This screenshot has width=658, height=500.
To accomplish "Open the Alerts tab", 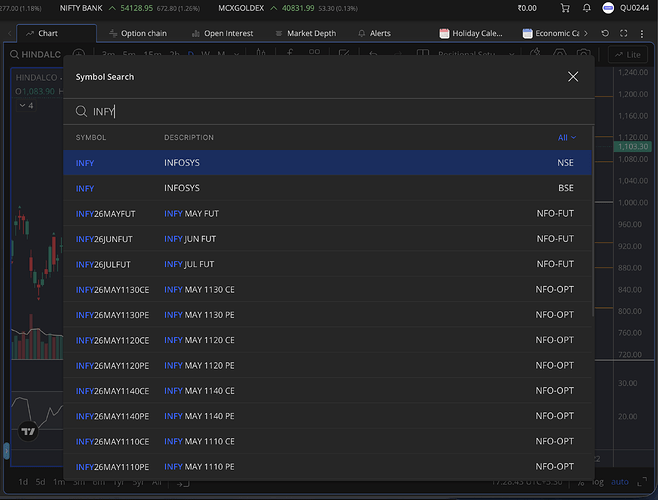I will pyautogui.click(x=374, y=33).
